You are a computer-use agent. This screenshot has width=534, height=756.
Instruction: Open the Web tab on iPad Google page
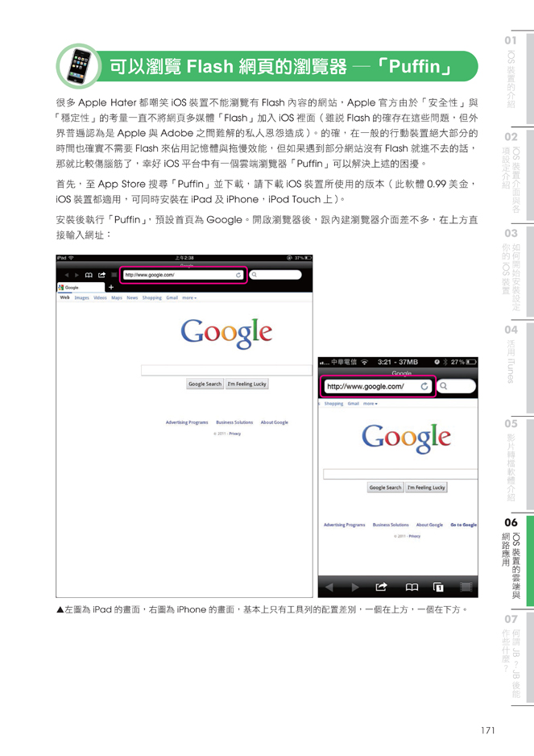coord(64,297)
